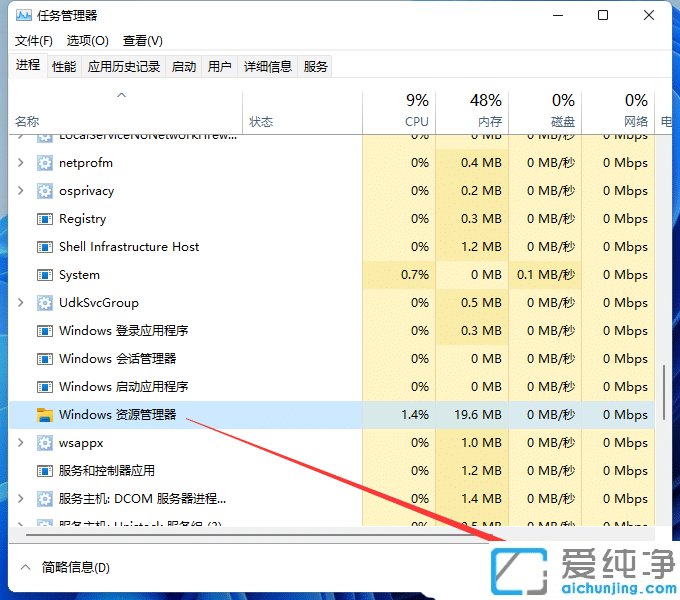Sort by the 内存 column header
The image size is (680, 600).
click(472, 112)
